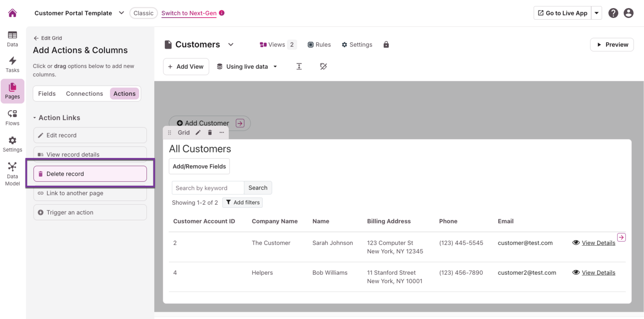Image resolution: width=644 pixels, height=319 pixels.
Task: Click the Search by keyword field
Action: pyautogui.click(x=208, y=188)
